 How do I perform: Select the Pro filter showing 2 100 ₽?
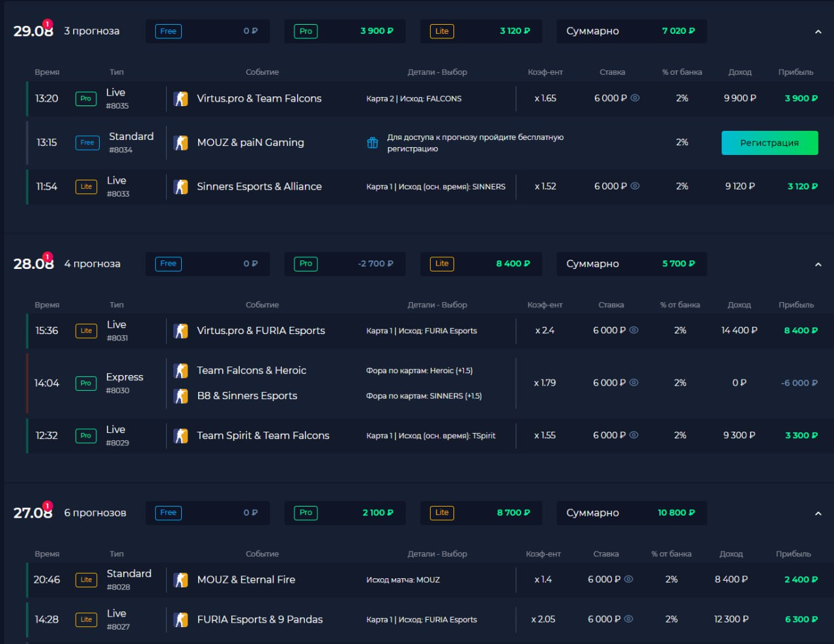pyautogui.click(x=345, y=513)
